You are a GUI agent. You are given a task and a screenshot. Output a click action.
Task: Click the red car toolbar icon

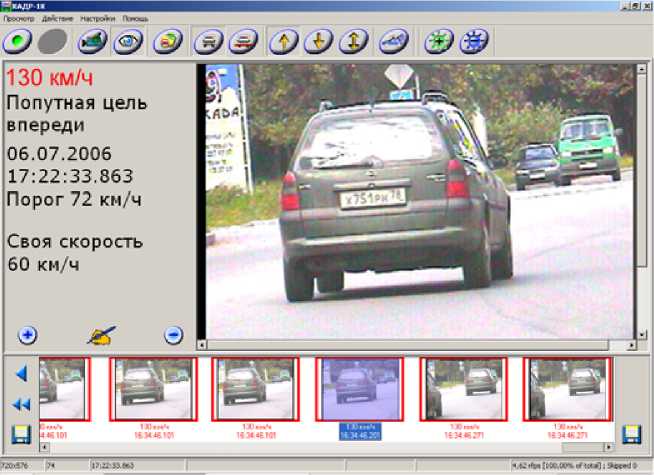coord(240,42)
